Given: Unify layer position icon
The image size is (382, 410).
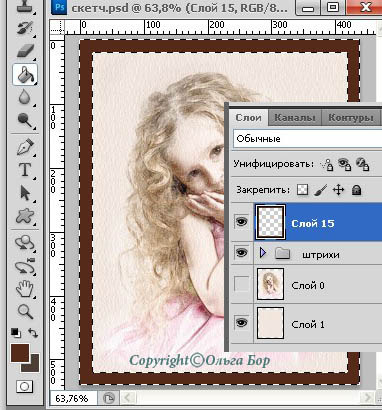Looking at the screenshot, I should (326, 164).
